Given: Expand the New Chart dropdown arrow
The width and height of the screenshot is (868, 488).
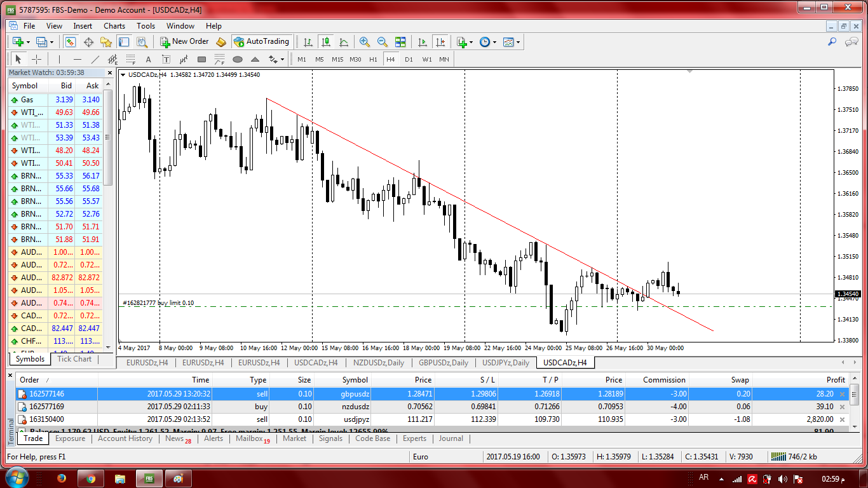Looking at the screenshot, I should point(28,42).
